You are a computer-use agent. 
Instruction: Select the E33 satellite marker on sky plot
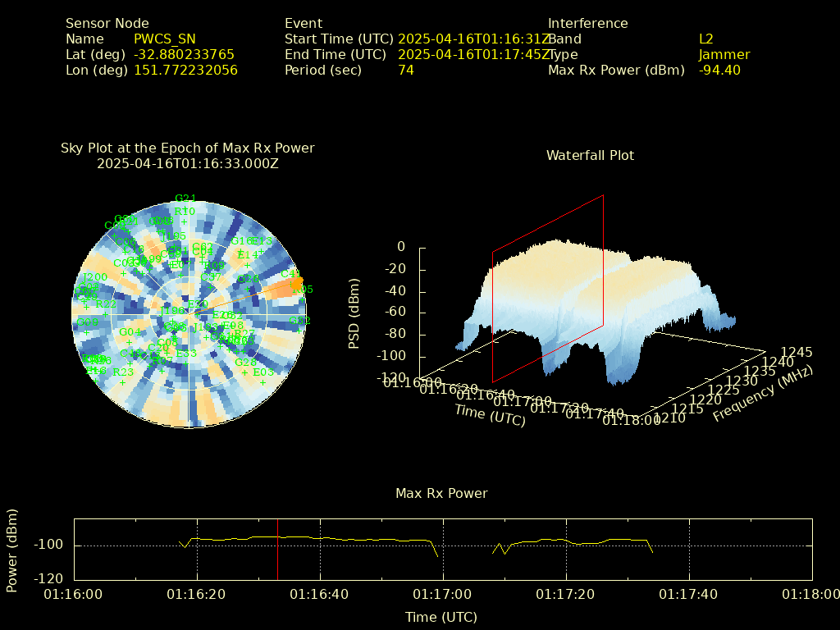186,363
